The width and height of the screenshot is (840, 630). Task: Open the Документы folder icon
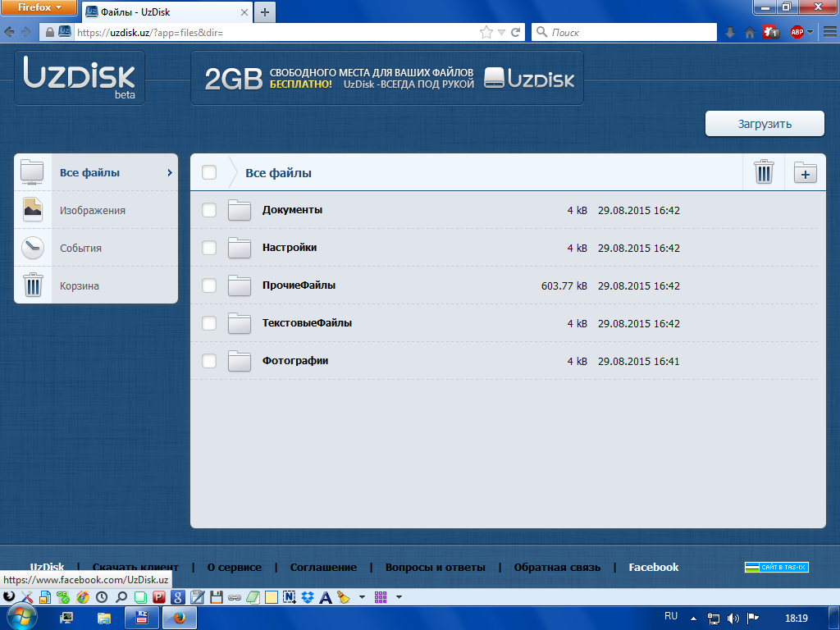239,211
